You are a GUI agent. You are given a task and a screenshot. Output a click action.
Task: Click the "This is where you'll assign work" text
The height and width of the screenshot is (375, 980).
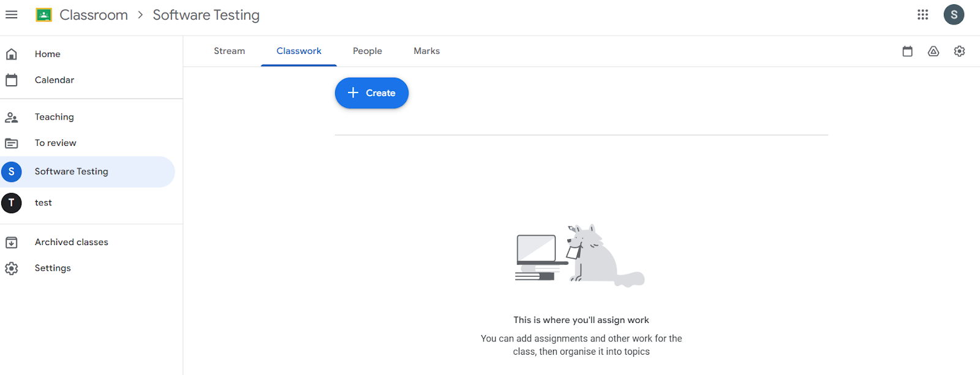[581, 320]
